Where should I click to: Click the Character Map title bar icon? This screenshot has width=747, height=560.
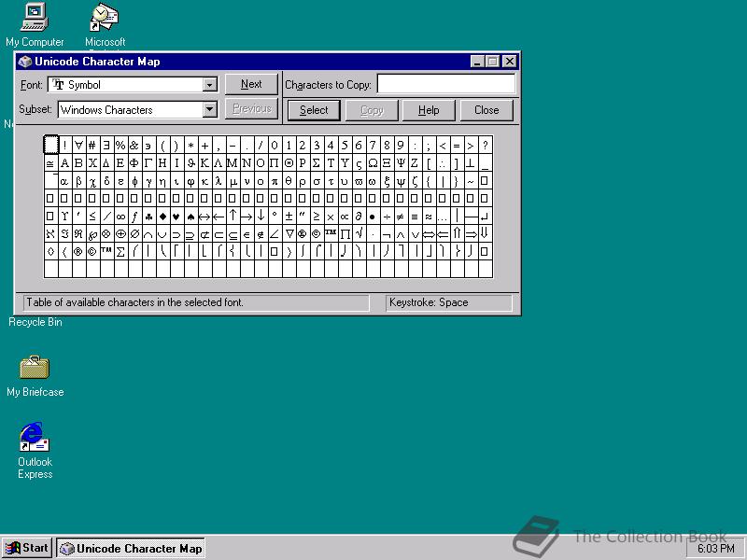[25, 62]
